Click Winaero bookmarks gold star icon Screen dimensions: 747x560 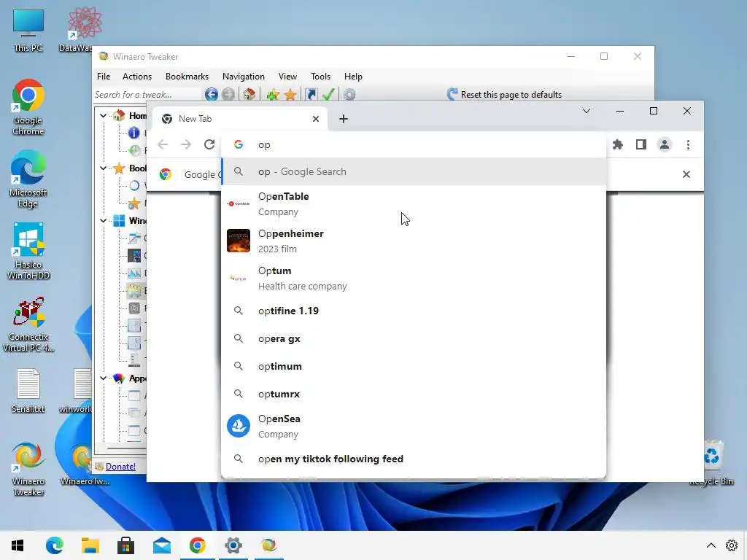[290, 94]
